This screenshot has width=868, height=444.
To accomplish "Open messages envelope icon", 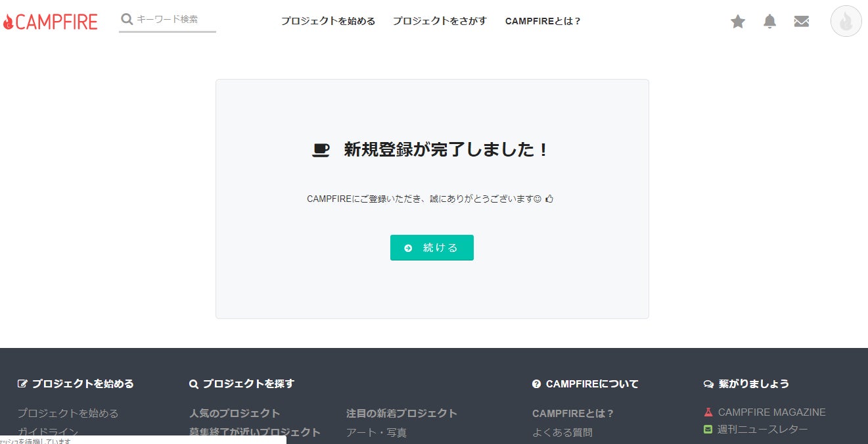I will coord(801,22).
